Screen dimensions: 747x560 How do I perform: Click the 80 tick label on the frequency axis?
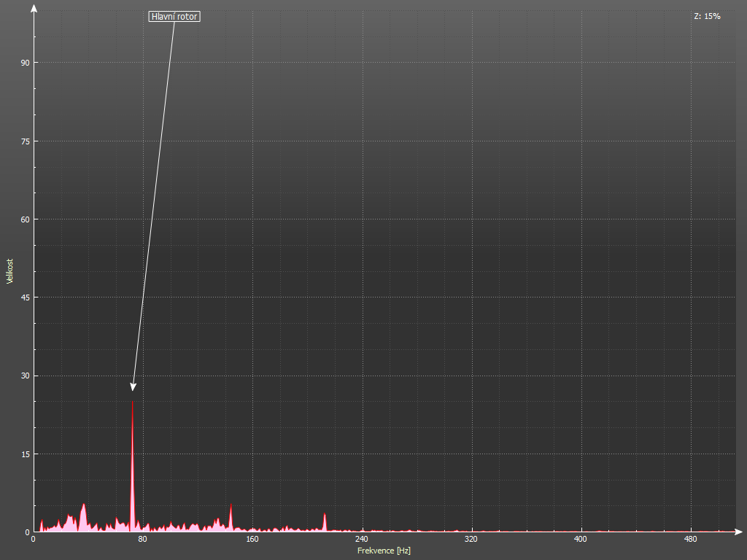tap(143, 540)
